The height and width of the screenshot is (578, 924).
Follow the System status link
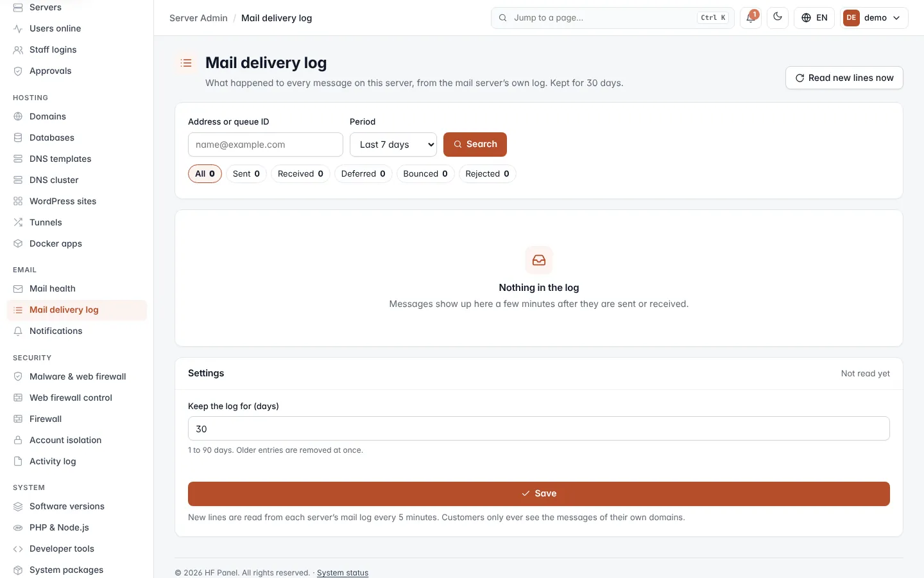click(x=343, y=573)
